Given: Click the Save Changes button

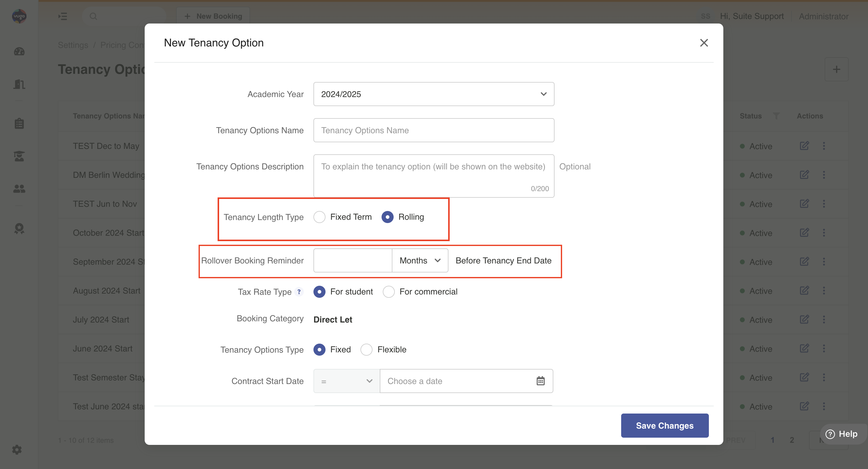Looking at the screenshot, I should pyautogui.click(x=664, y=425).
